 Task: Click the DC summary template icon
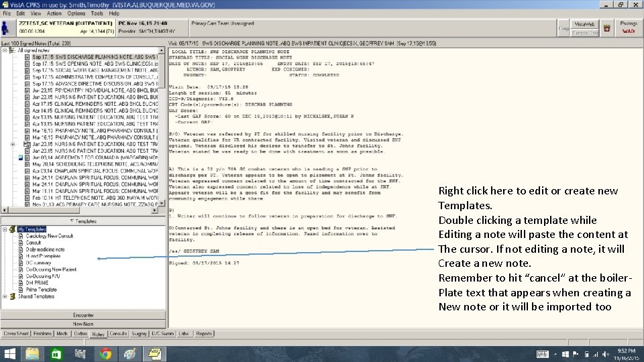click(x=21, y=263)
